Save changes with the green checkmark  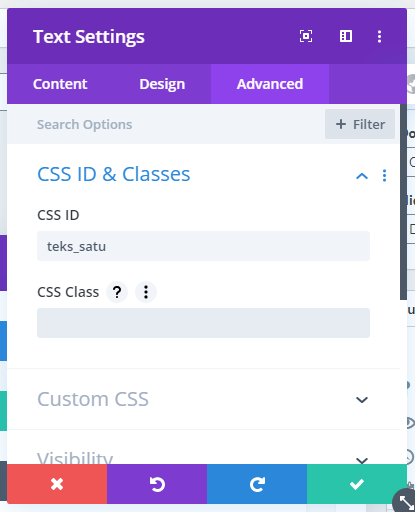pos(357,484)
